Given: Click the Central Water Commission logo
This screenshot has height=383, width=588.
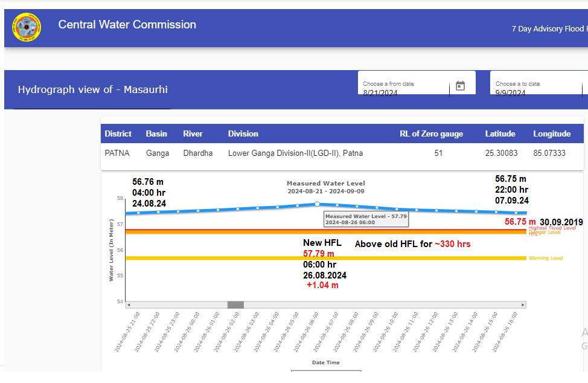Looking at the screenshot, I should pos(27,28).
